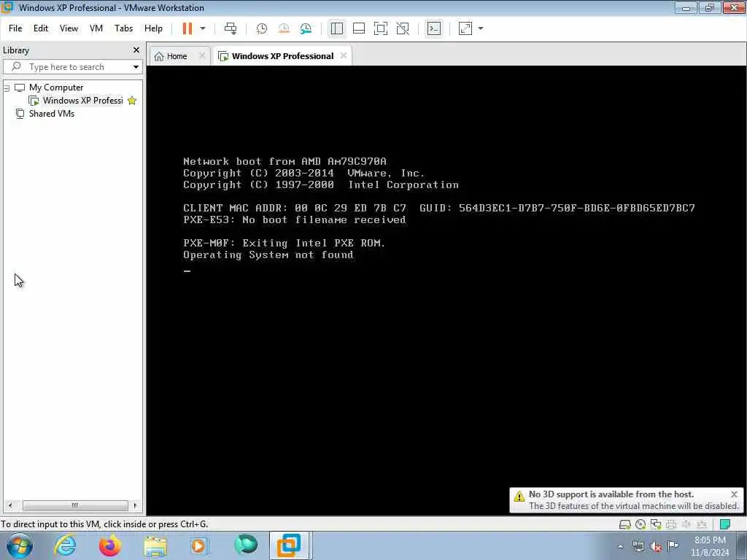Open the Windows Start menu
747x560 pixels.
pyautogui.click(x=19, y=545)
